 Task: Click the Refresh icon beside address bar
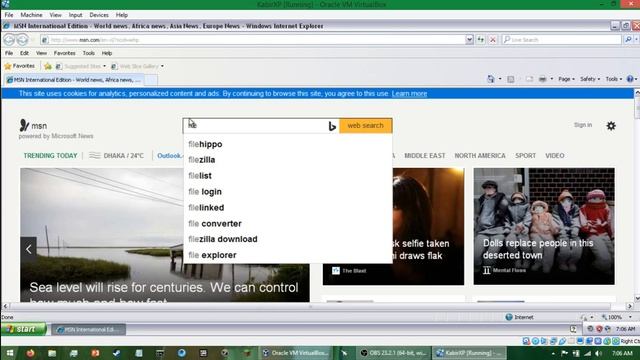point(481,40)
